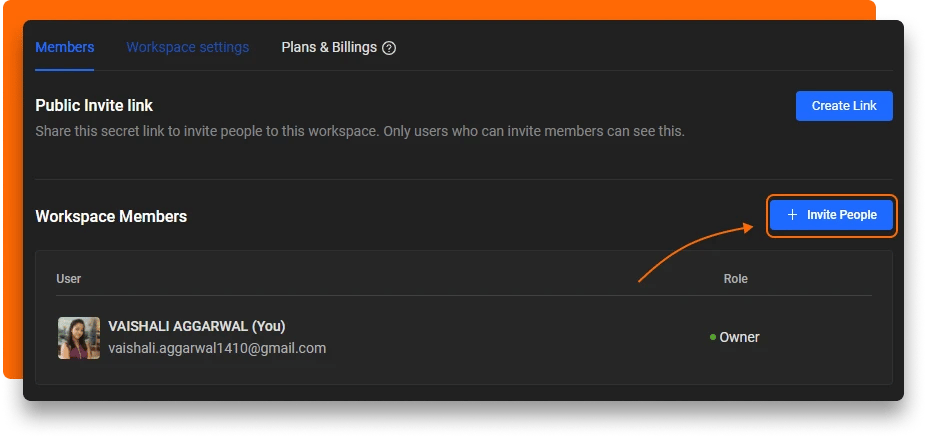Screen dimensions: 927x438
Task: Click the 'Share this secret link' sentence
Action: 200,131
